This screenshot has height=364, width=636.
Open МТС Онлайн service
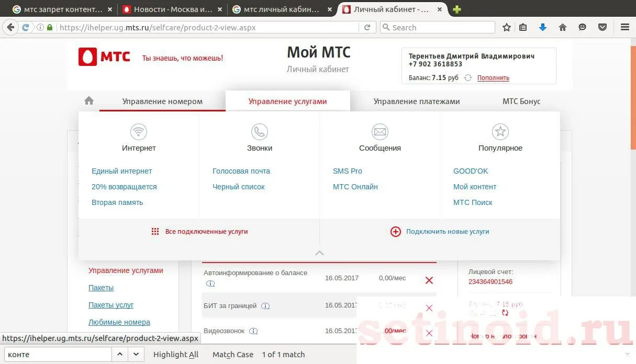(355, 187)
